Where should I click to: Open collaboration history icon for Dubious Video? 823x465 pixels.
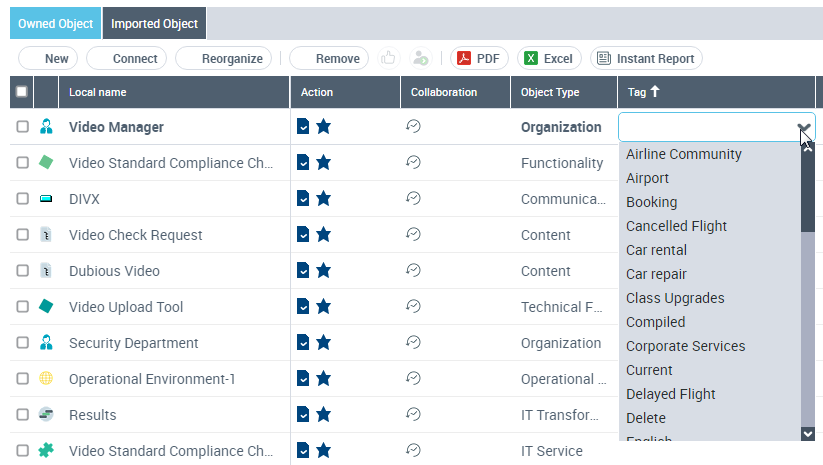point(413,270)
